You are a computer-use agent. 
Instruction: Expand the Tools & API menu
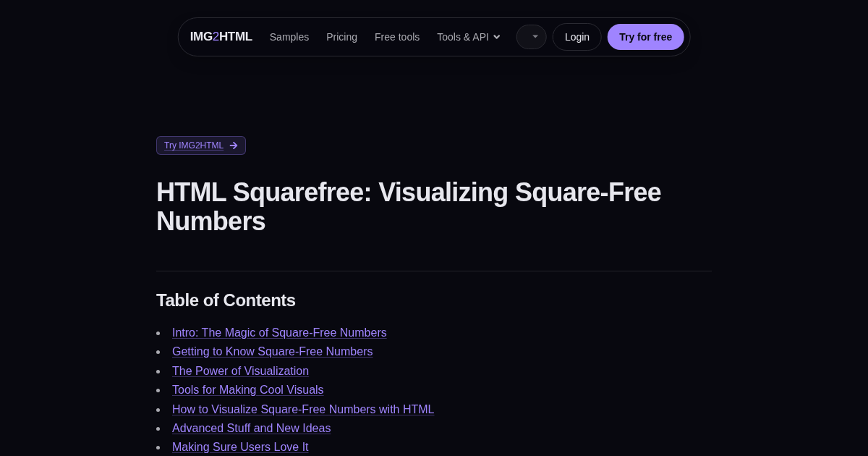click(469, 37)
